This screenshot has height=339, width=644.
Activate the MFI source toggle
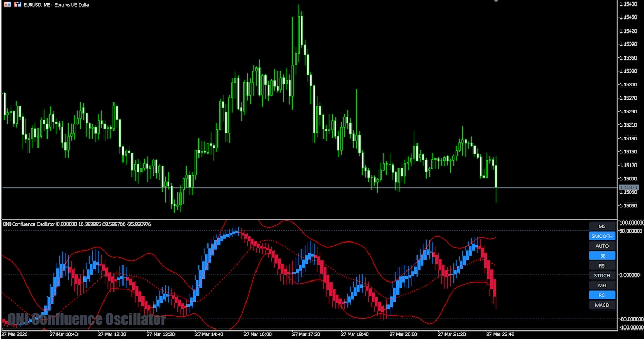click(602, 285)
